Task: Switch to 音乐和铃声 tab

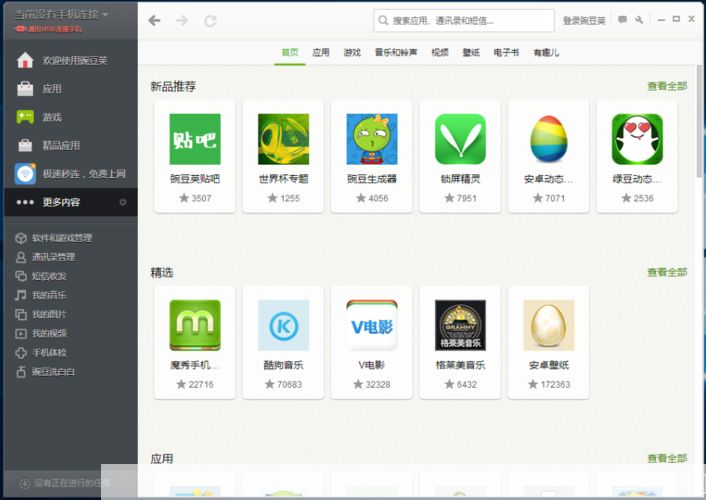Action: (396, 53)
